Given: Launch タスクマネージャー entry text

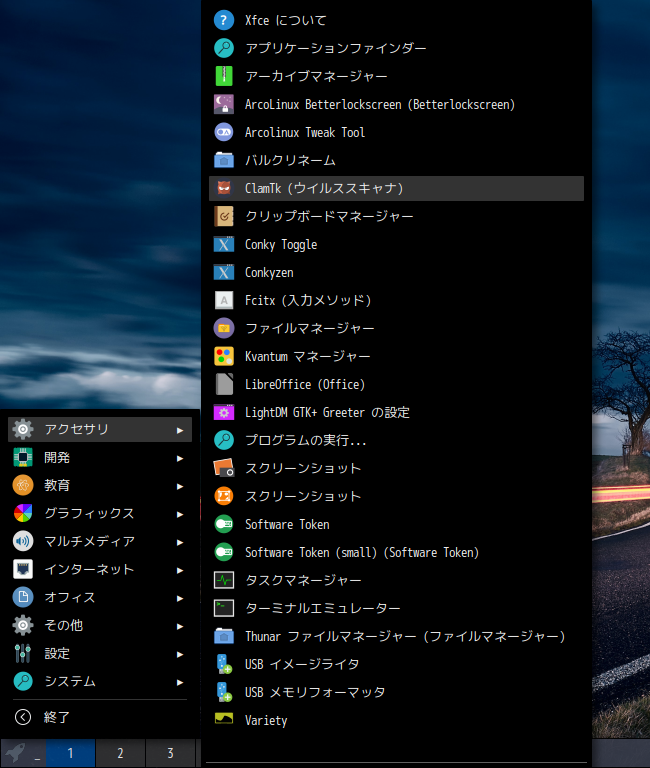Looking at the screenshot, I should [303, 580].
